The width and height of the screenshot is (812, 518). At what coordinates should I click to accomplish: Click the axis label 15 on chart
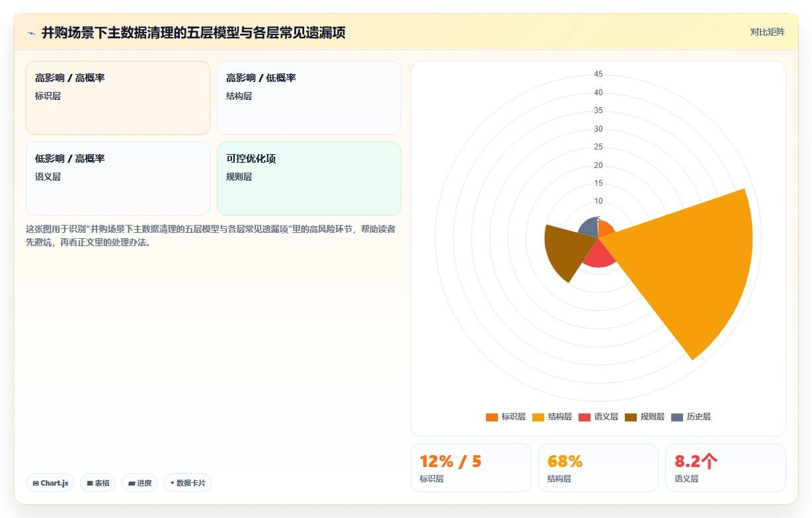click(x=598, y=183)
